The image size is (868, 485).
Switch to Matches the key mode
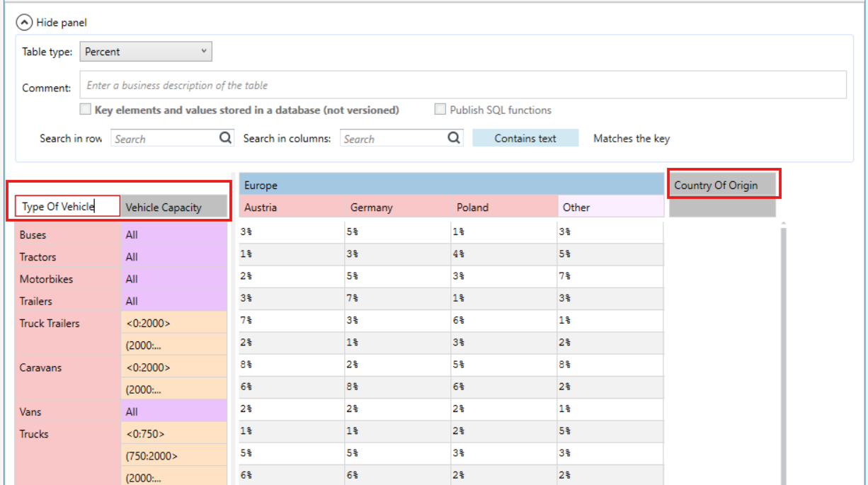[632, 139]
